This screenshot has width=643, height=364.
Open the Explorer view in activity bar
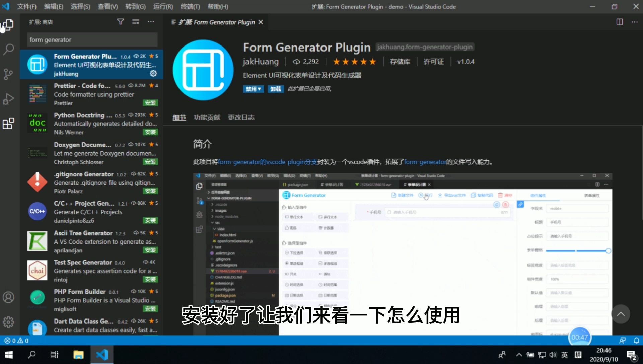click(x=8, y=25)
